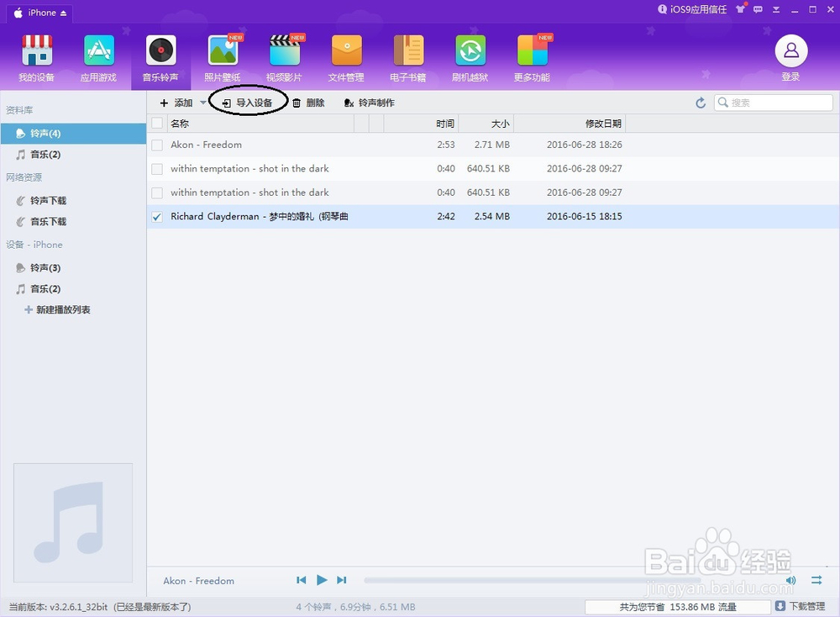The height and width of the screenshot is (617, 840).
Task: Open 文件管理 file manager
Action: coord(346,59)
